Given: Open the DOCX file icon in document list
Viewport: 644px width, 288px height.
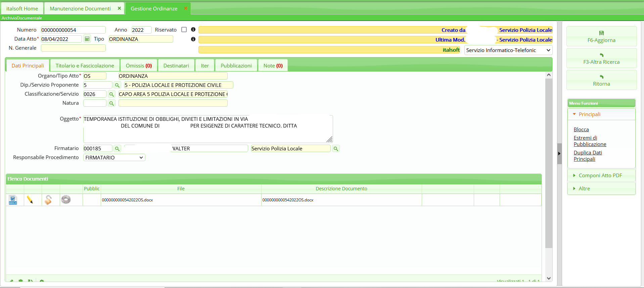Looking at the screenshot, I should tap(13, 200).
